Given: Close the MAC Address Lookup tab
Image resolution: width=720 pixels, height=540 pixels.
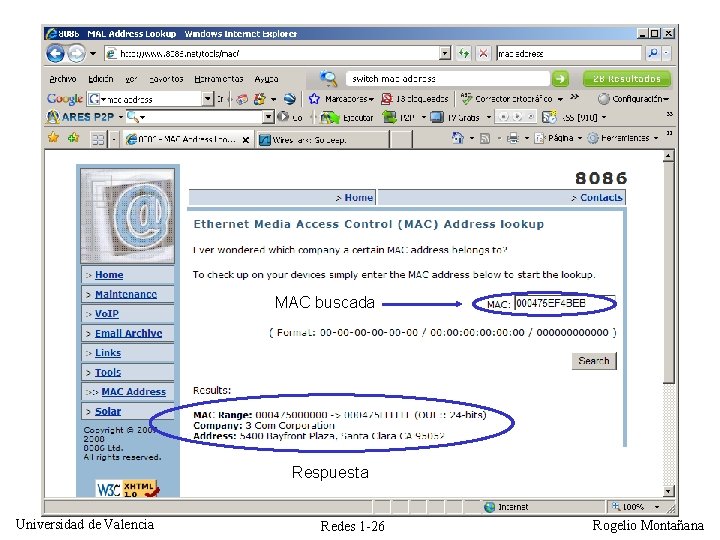Looking at the screenshot, I should click(x=246, y=140).
